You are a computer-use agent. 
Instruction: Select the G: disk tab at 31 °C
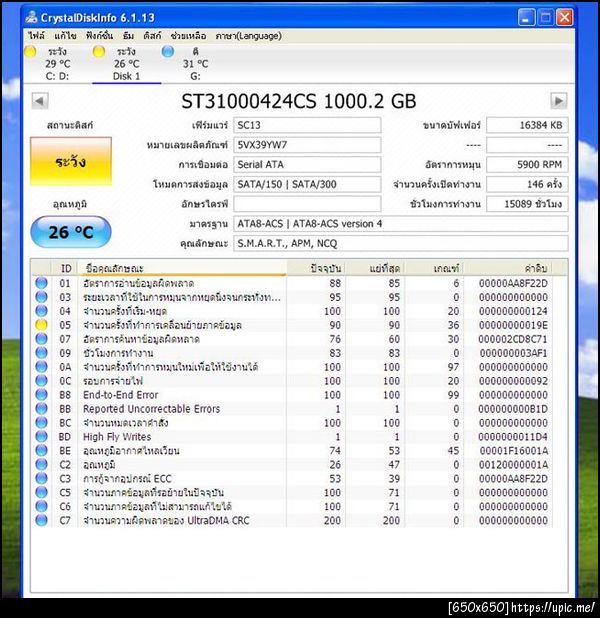pyautogui.click(x=195, y=64)
